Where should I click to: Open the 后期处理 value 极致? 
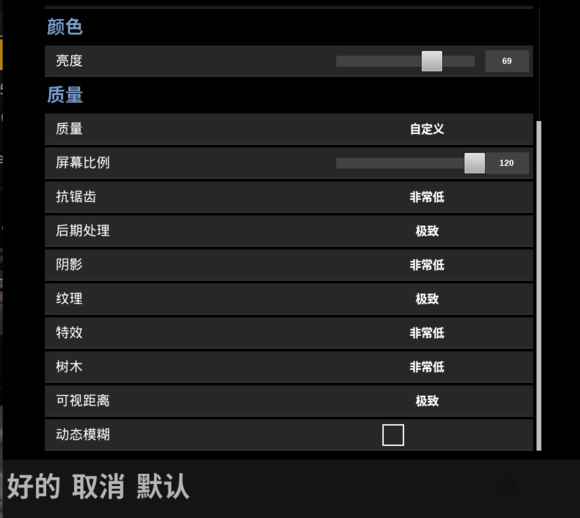click(x=427, y=231)
